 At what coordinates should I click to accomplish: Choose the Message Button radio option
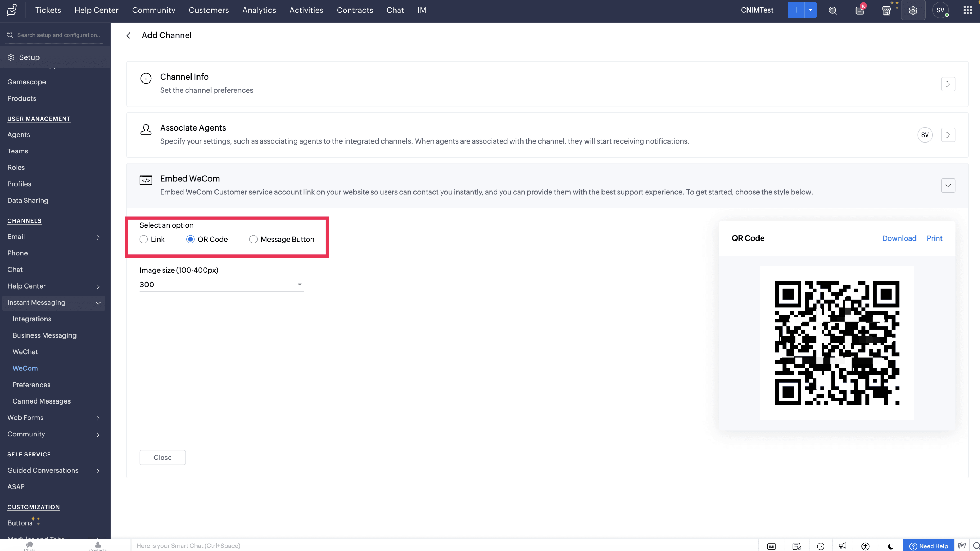(253, 240)
